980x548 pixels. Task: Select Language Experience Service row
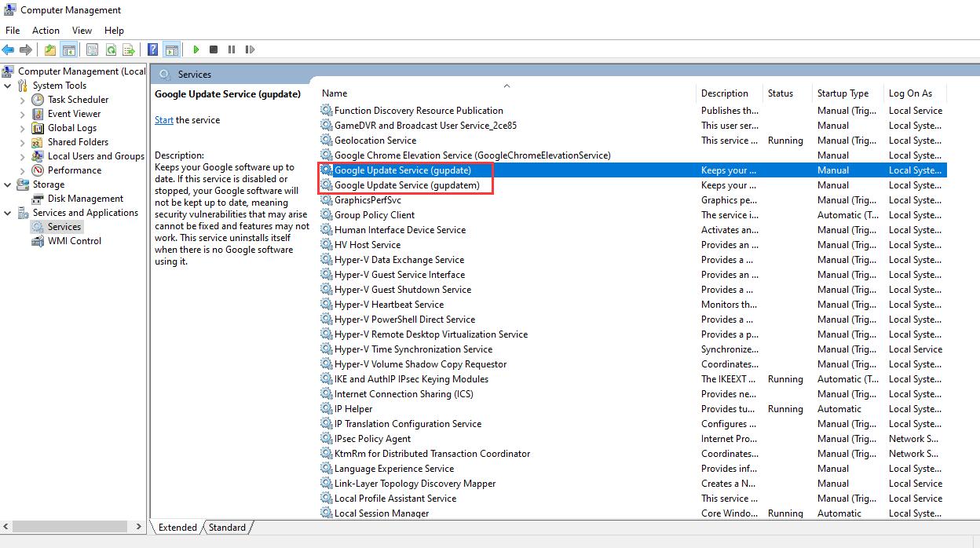[x=632, y=469]
